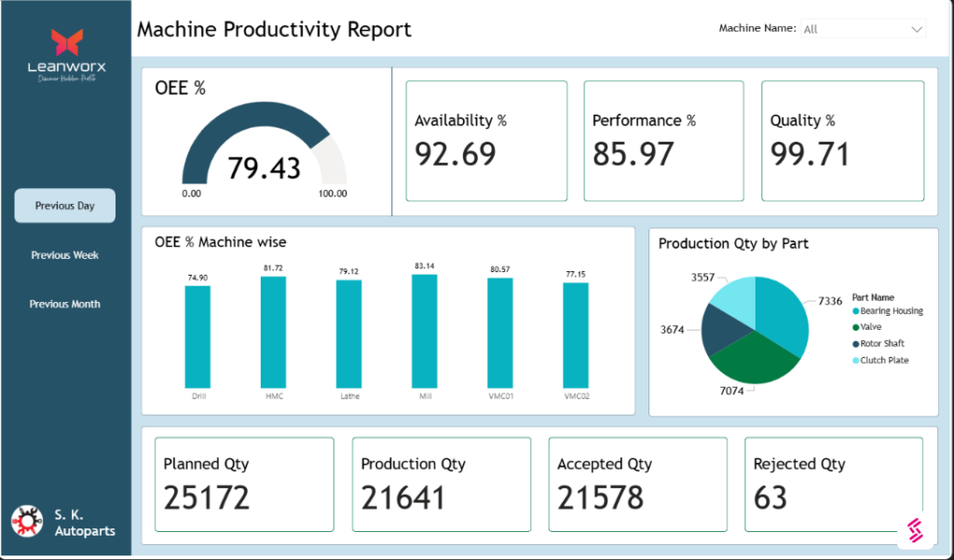
Task: Select the Drill bar in OEE chart
Action: pyautogui.click(x=198, y=336)
